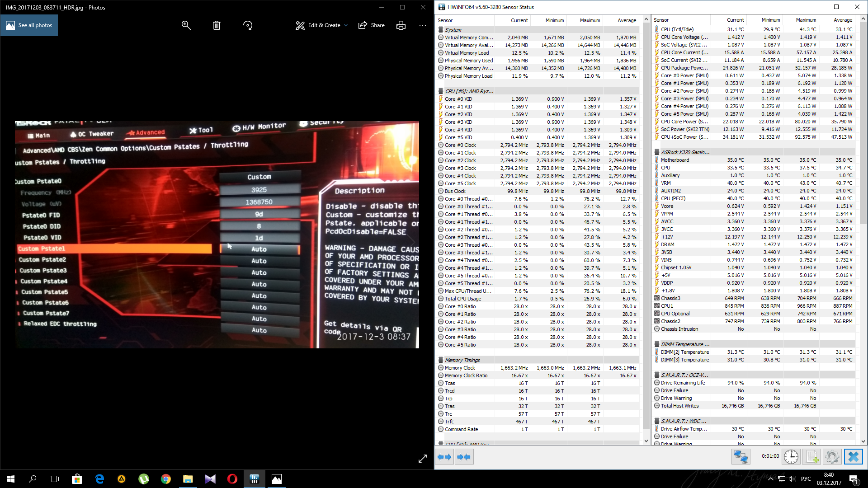The image size is (868, 488).
Task: Open HWiNFO sensor settings via the gear icon
Action: [832, 457]
